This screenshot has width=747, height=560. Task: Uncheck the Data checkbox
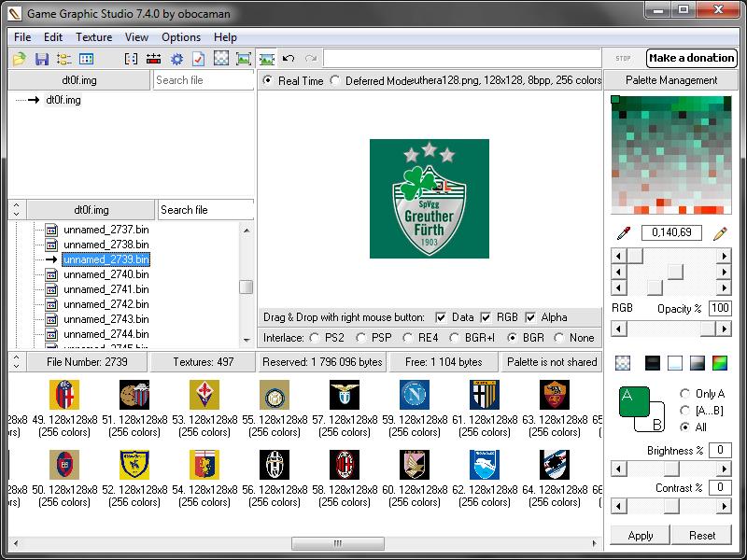[x=441, y=317]
